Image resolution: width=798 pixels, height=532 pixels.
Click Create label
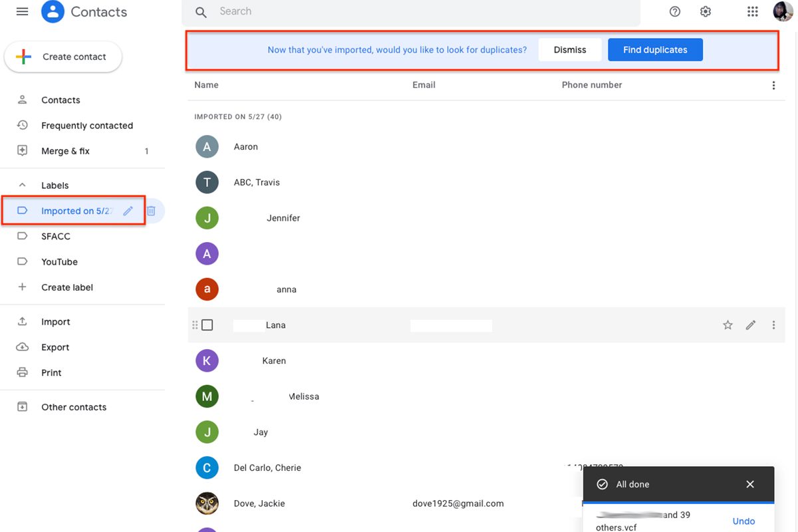pyautogui.click(x=67, y=287)
